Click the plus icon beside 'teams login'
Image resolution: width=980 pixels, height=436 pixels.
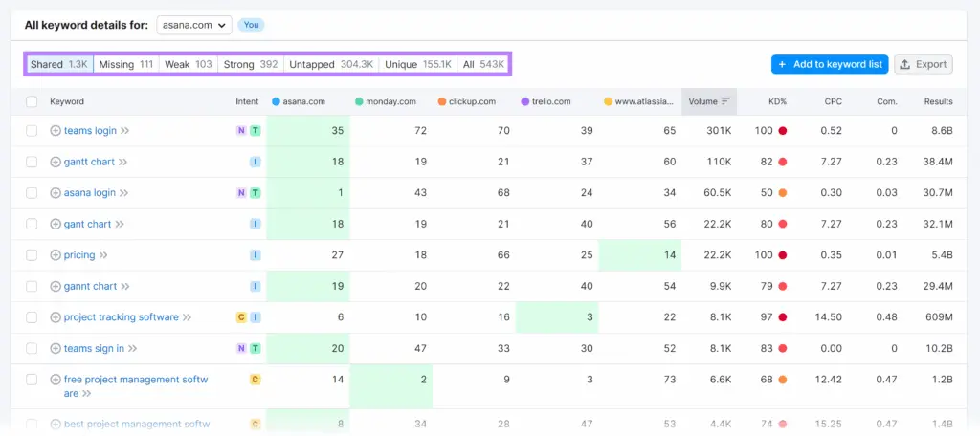[56, 131]
